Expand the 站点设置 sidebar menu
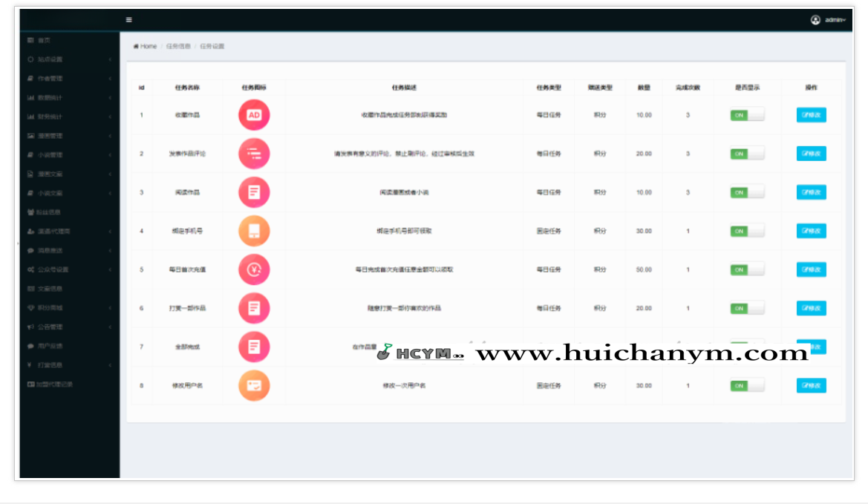 (68, 59)
